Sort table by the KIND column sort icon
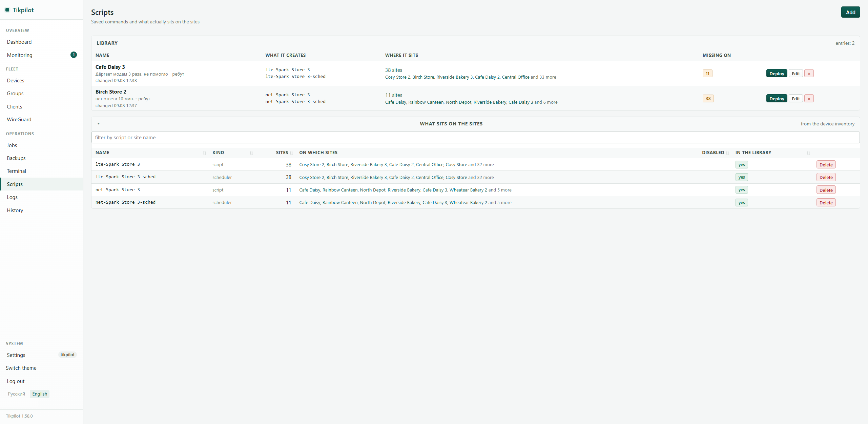The image size is (868, 424). point(251,153)
